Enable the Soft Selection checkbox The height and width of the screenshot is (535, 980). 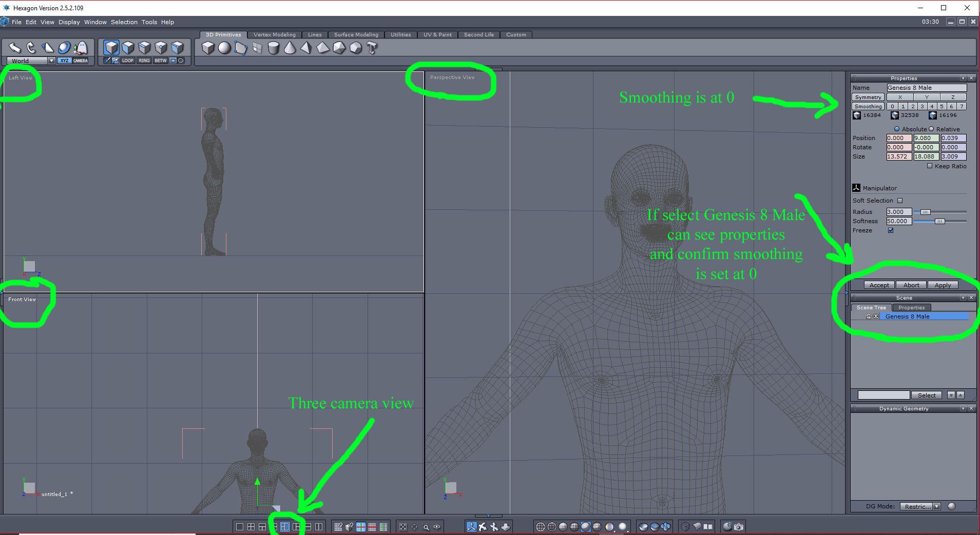[x=900, y=201]
